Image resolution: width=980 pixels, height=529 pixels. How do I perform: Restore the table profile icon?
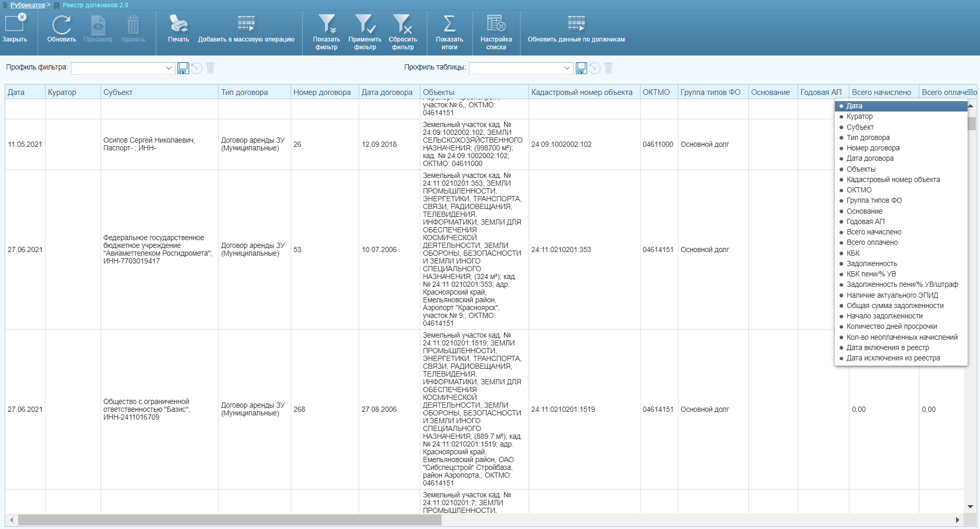[595, 68]
